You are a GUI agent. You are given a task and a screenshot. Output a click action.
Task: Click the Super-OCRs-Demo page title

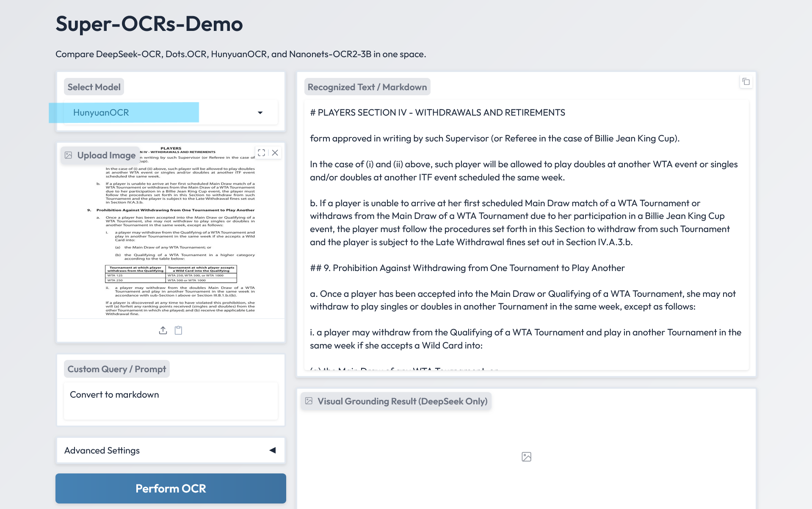149,24
